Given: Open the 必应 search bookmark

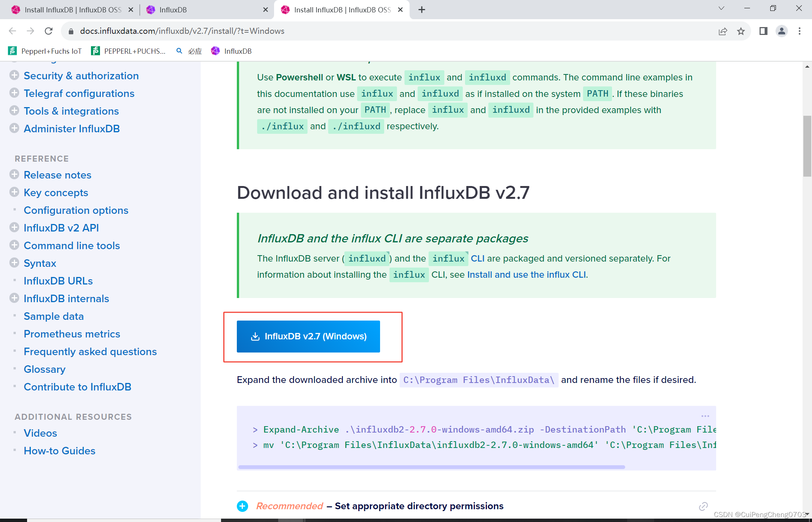Looking at the screenshot, I should click(x=188, y=51).
